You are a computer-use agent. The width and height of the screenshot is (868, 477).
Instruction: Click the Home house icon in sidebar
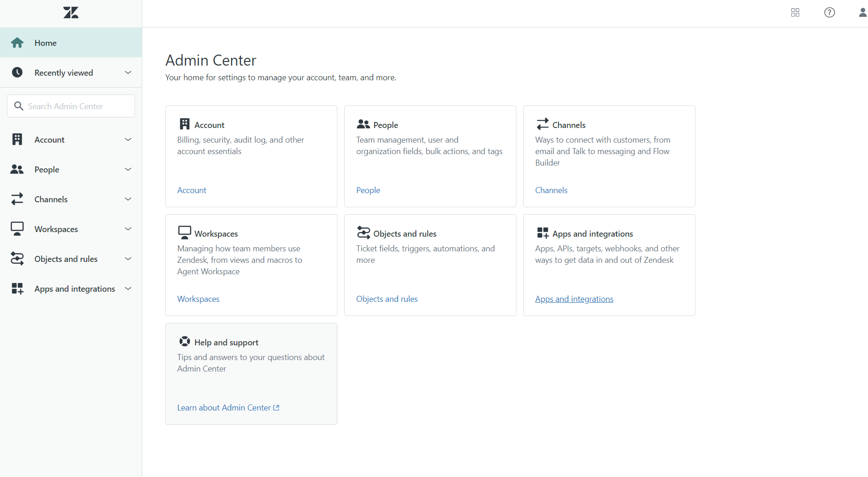(17, 43)
